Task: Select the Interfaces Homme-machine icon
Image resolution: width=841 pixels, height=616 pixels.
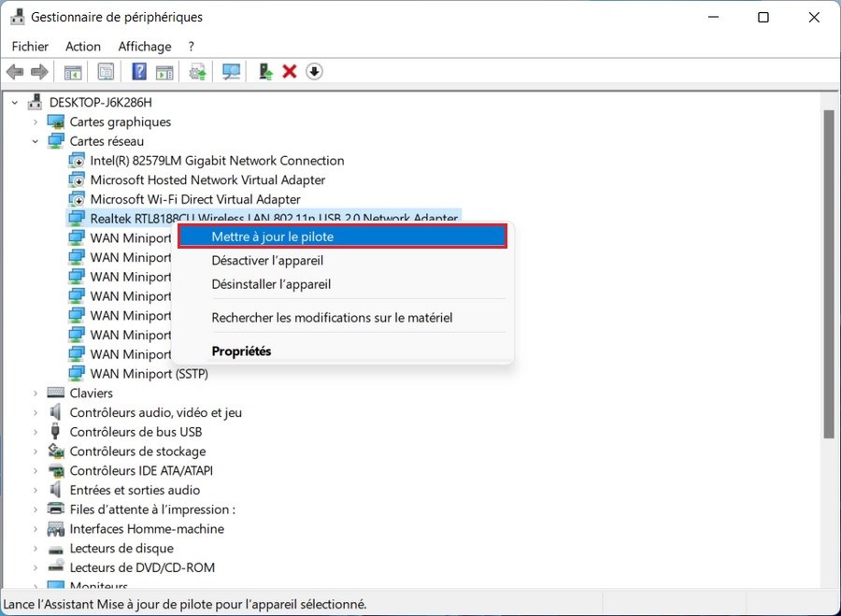Action: pyautogui.click(x=56, y=529)
